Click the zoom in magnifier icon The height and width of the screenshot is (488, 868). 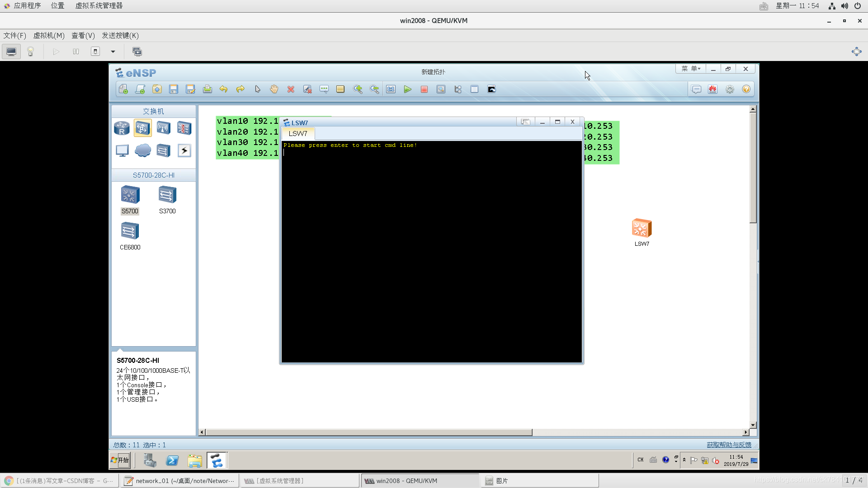358,89
